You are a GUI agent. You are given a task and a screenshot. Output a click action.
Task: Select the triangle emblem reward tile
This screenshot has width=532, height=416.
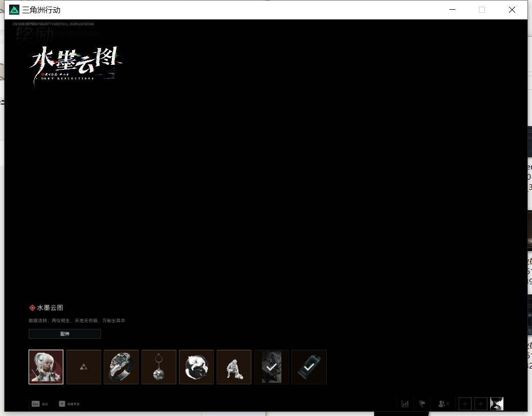click(x=84, y=367)
